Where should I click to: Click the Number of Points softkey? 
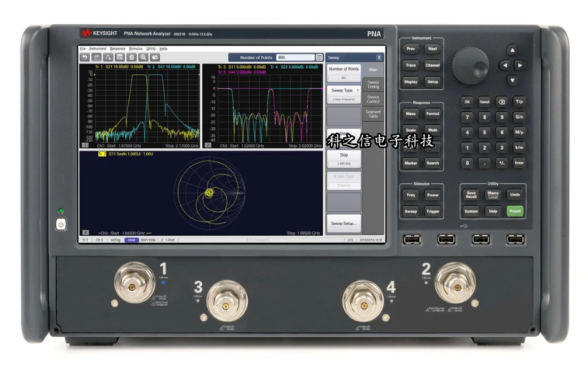pyautogui.click(x=344, y=74)
